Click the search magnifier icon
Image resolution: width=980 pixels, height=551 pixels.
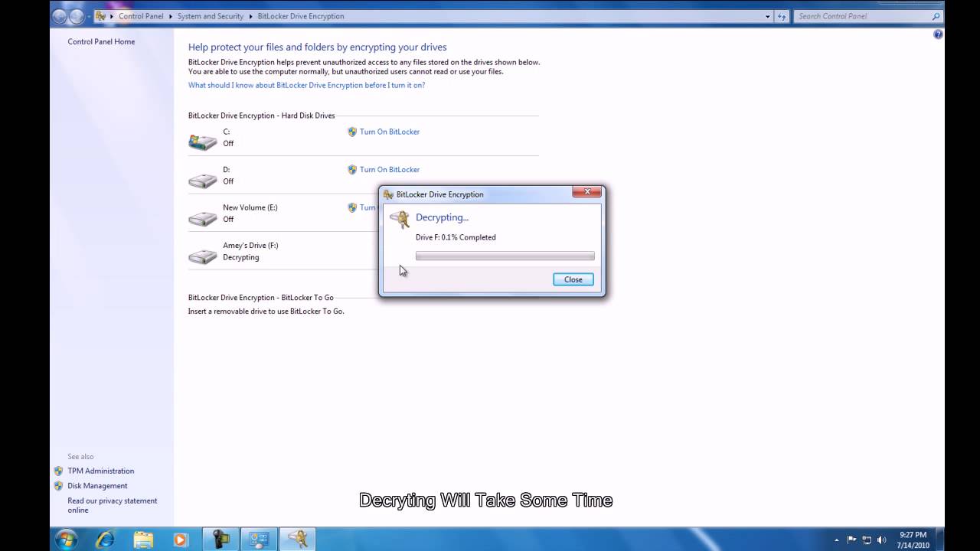tap(936, 16)
